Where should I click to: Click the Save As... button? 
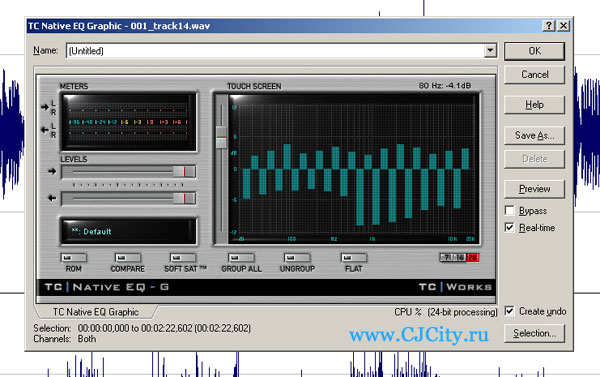[534, 135]
